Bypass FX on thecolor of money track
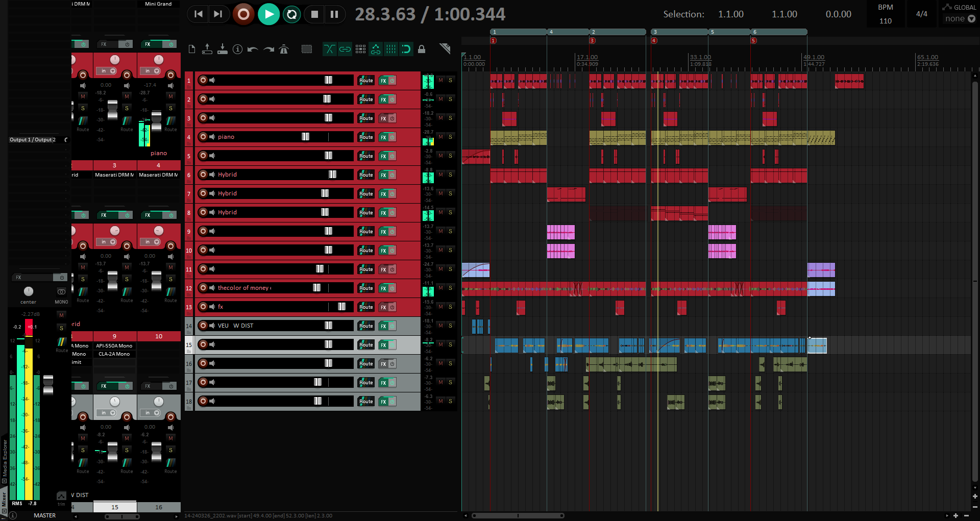Viewport: 980px width, 521px height. coord(393,288)
